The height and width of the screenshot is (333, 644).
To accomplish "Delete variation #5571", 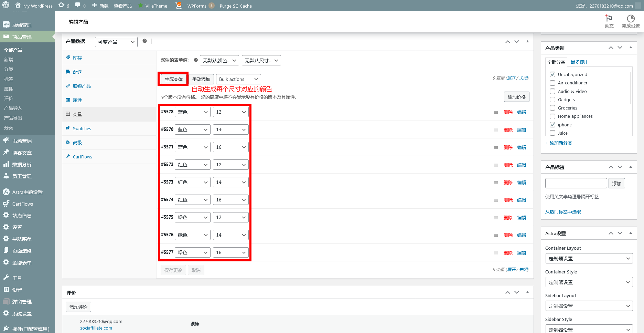I will [508, 147].
